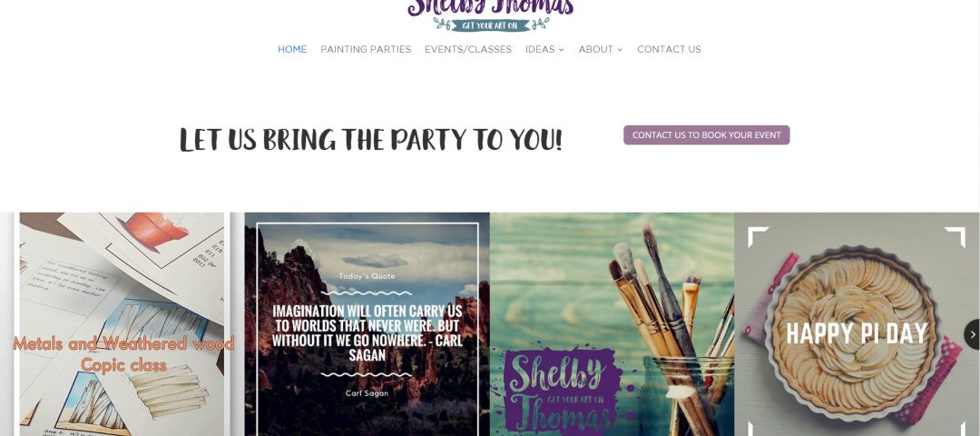The height and width of the screenshot is (436, 980).
Task: Click the carousel next arrow
Action: tap(972, 334)
